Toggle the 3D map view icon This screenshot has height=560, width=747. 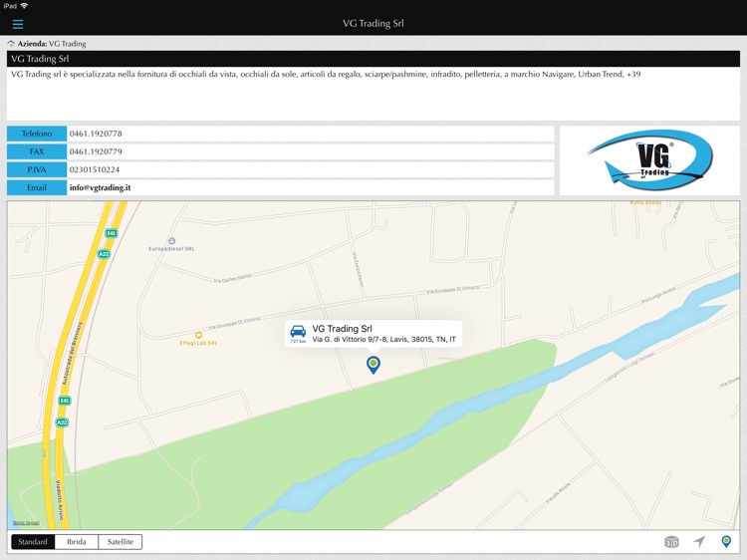671,542
